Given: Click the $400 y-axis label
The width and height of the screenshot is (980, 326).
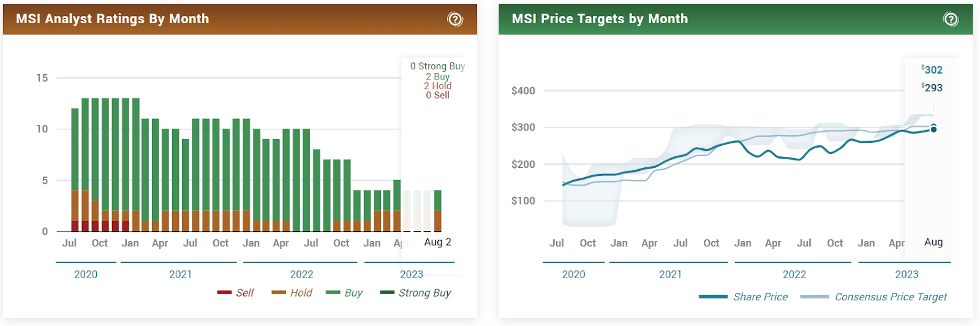Looking at the screenshot, I should click(524, 91).
